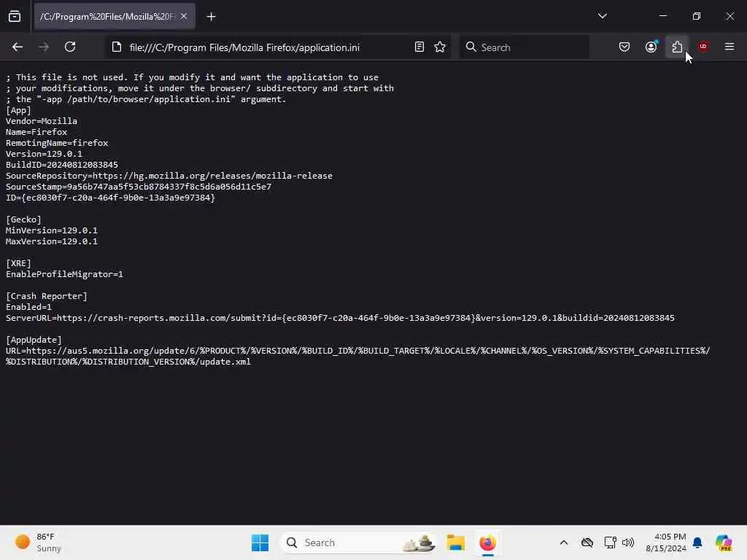This screenshot has height=560, width=747.
Task: Open network status tray icon
Action: [x=611, y=542]
